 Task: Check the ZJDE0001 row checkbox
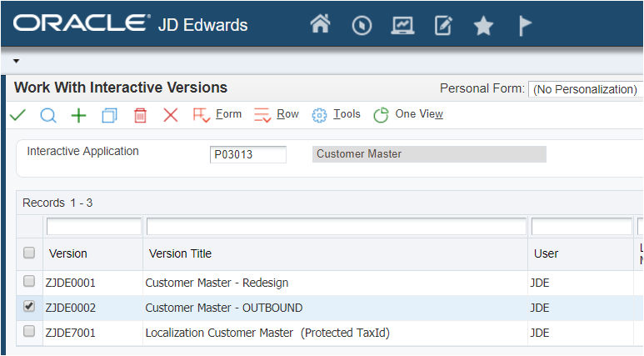29,281
